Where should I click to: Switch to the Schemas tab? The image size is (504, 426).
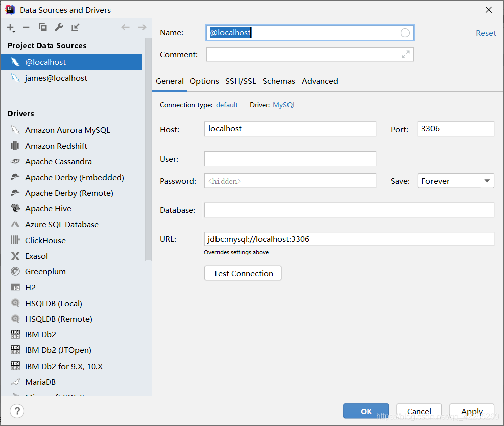pos(278,81)
